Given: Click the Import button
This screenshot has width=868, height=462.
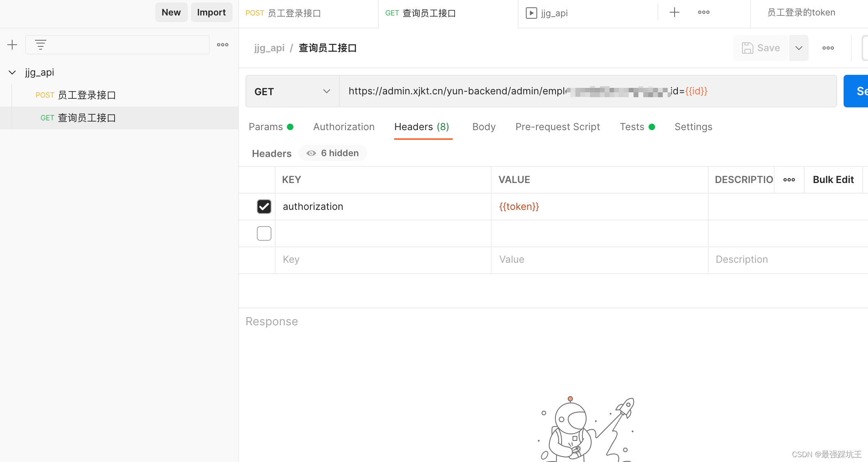Looking at the screenshot, I should coord(211,13).
